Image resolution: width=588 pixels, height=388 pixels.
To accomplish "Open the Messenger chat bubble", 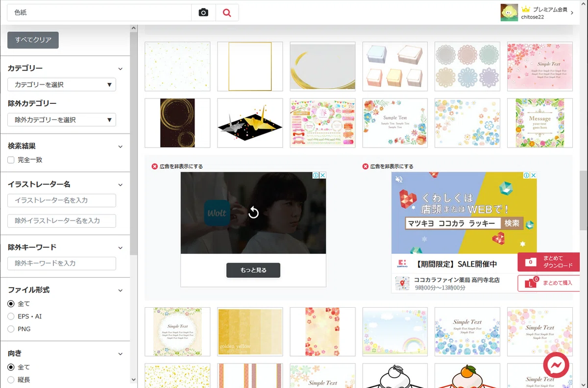I will point(556,365).
